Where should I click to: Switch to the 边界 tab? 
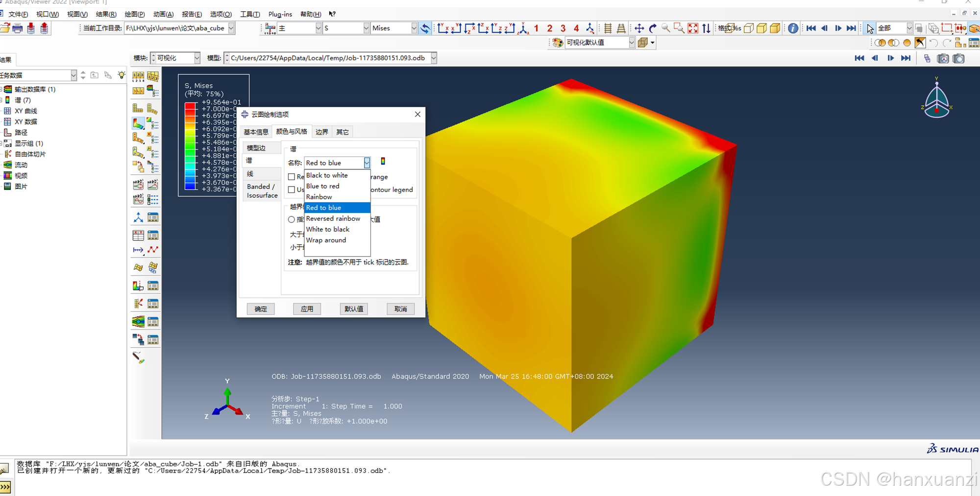coord(321,132)
